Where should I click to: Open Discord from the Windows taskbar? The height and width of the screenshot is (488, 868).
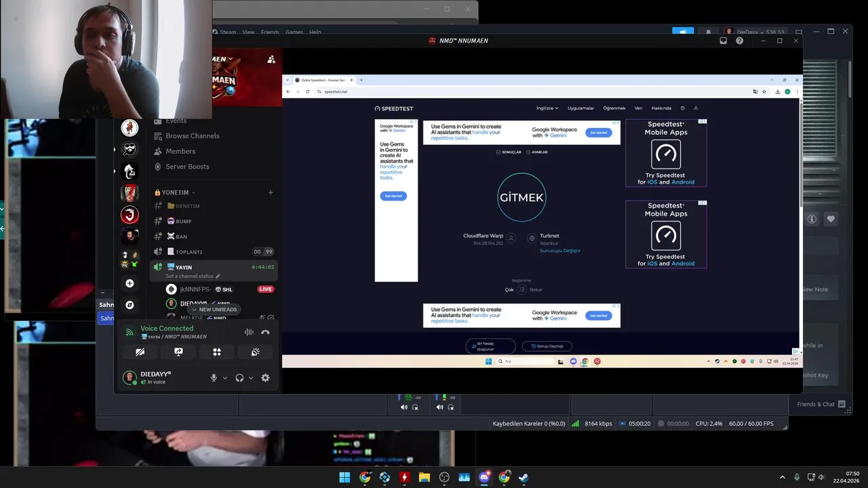[x=484, y=477]
